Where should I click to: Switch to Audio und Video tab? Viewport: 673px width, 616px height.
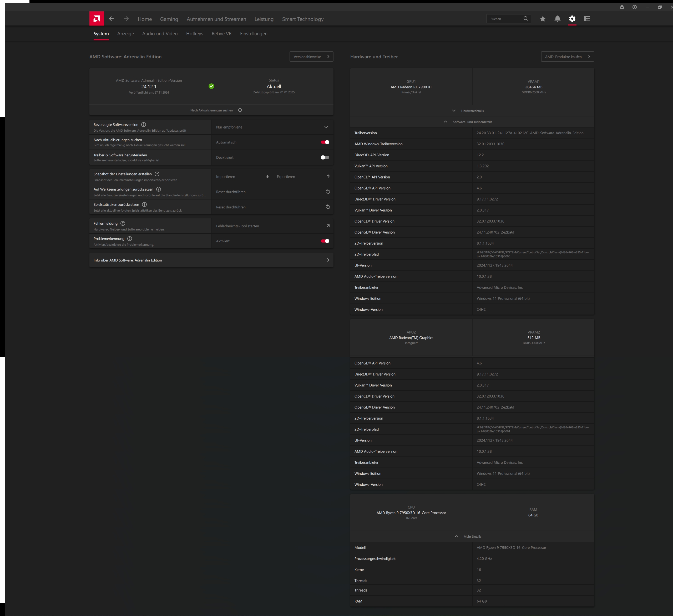(160, 33)
